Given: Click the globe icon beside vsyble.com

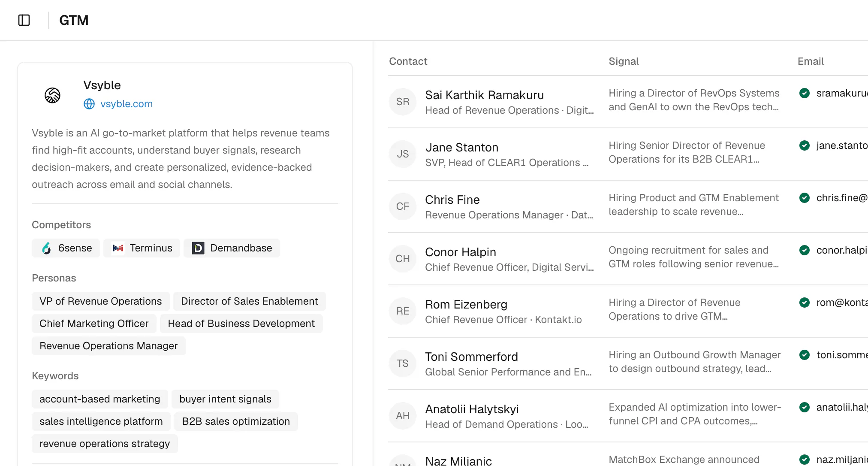Looking at the screenshot, I should tap(89, 104).
